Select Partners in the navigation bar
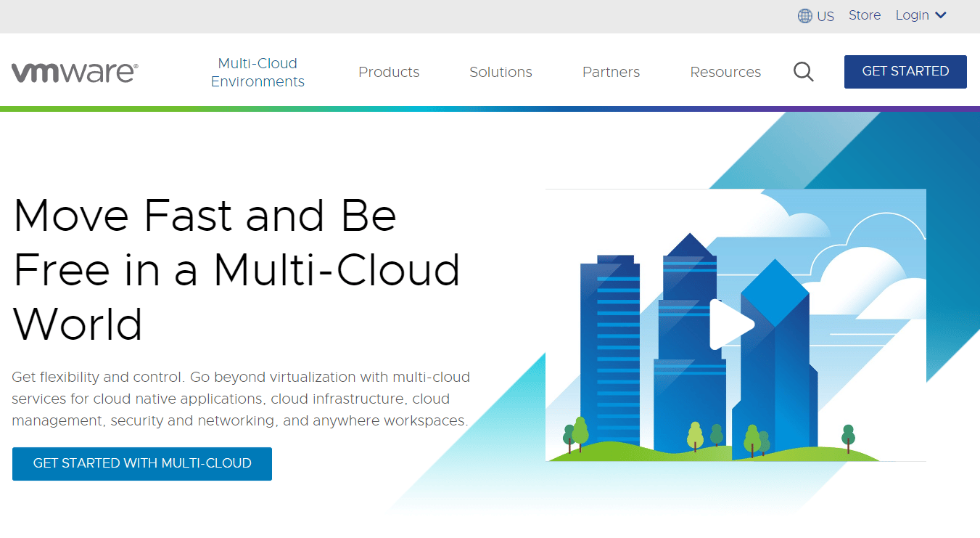980x538 pixels. tap(611, 72)
